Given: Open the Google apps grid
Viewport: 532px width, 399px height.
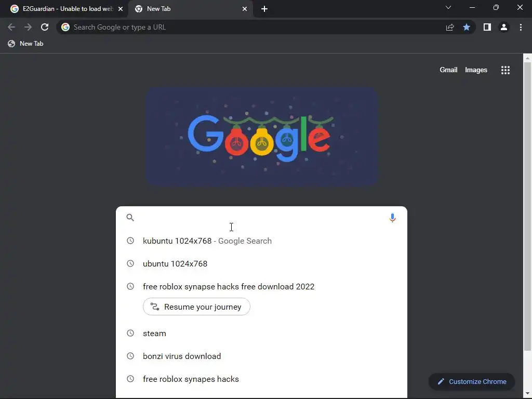Looking at the screenshot, I should (x=505, y=70).
